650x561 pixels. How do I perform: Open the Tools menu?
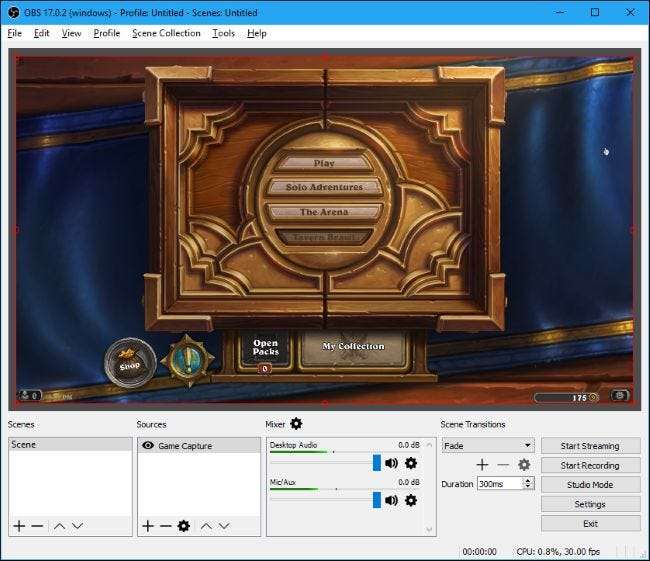click(223, 33)
